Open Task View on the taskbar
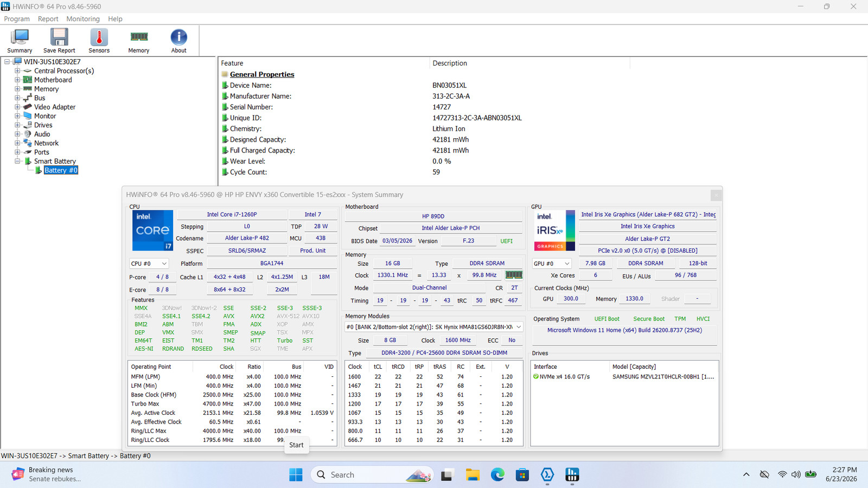 pos(446,475)
